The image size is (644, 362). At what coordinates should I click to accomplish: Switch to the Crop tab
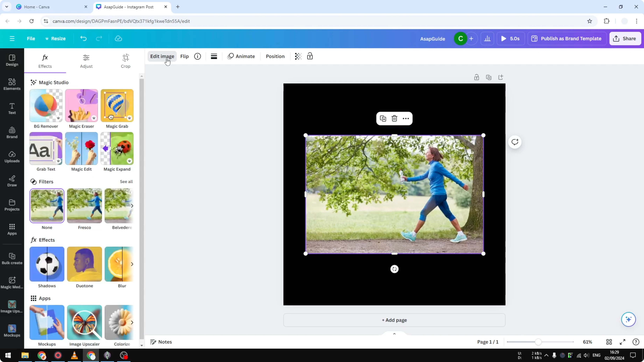point(125,61)
